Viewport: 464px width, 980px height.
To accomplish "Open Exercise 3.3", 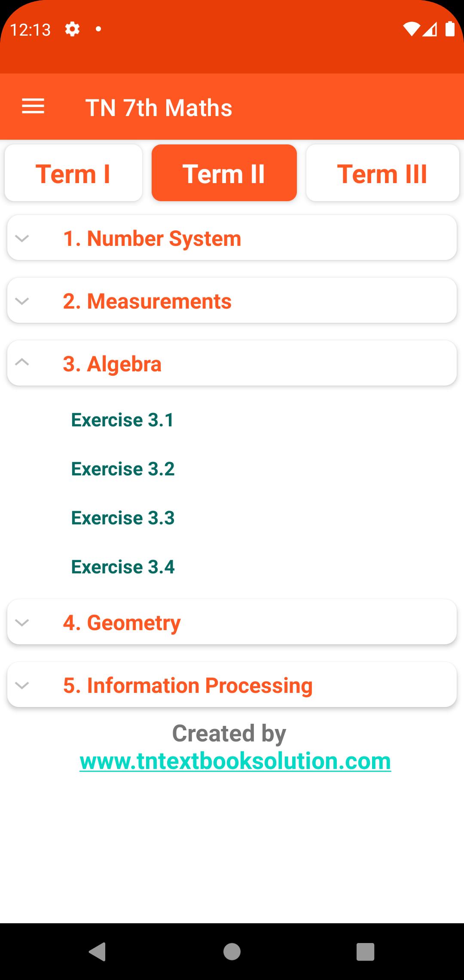I will click(123, 518).
